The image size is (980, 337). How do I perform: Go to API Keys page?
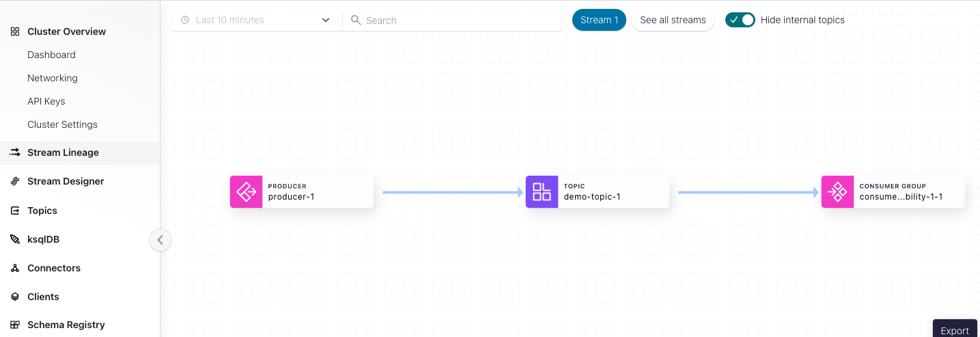click(x=46, y=101)
